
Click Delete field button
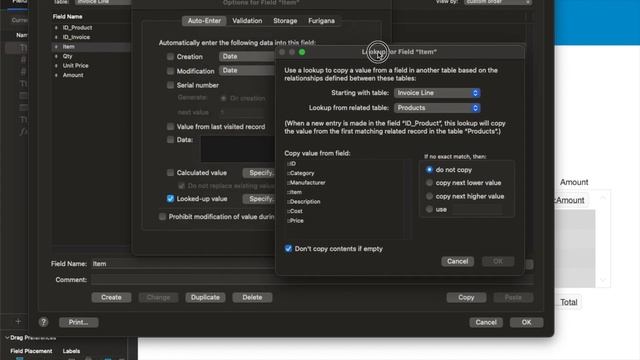pyautogui.click(x=252, y=298)
